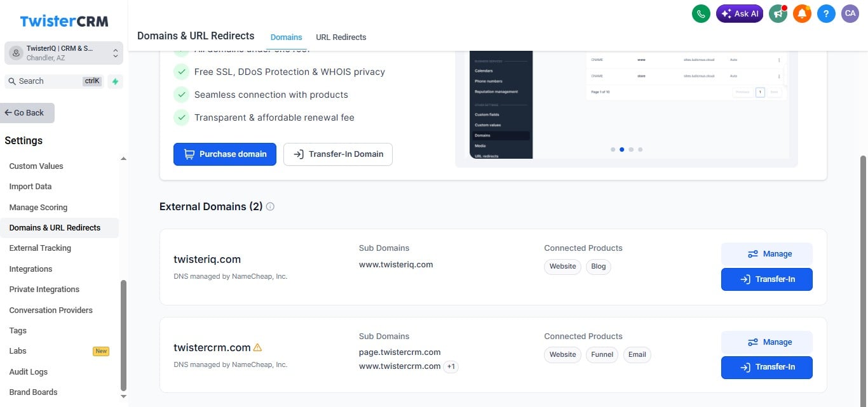Image resolution: width=868 pixels, height=407 pixels.
Task: Select the fourth carousel dot indicator
Action: pyautogui.click(x=640, y=150)
